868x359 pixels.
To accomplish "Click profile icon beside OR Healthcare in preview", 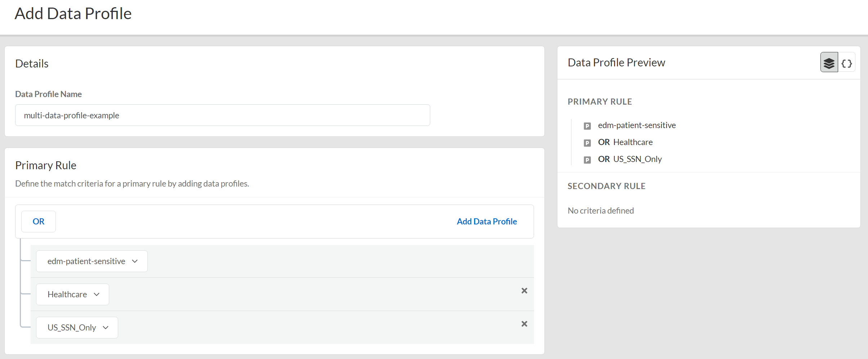I will tap(587, 143).
